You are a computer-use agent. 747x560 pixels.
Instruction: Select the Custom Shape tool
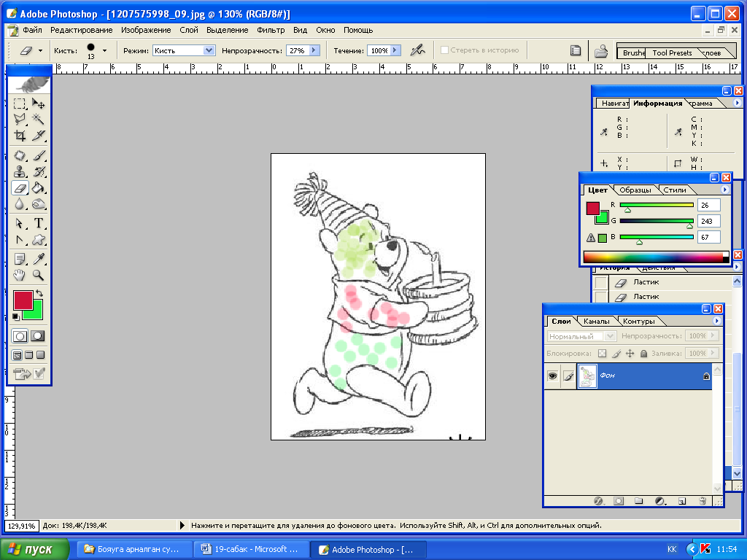tap(38, 239)
